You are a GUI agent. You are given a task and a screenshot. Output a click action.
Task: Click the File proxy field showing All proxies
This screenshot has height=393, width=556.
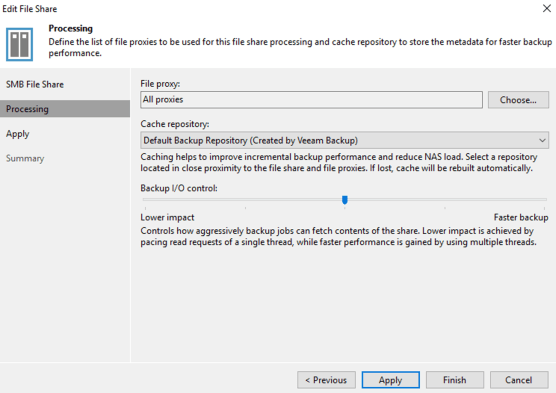[311, 100]
